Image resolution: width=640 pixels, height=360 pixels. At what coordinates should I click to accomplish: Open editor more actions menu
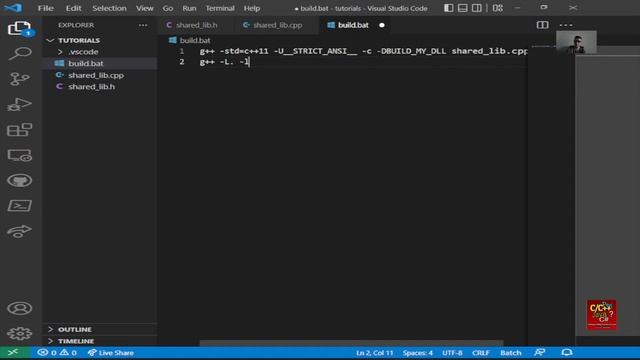(x=566, y=25)
